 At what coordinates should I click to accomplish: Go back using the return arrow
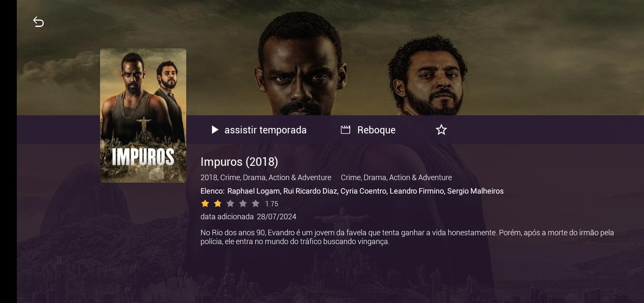pyautogui.click(x=38, y=22)
